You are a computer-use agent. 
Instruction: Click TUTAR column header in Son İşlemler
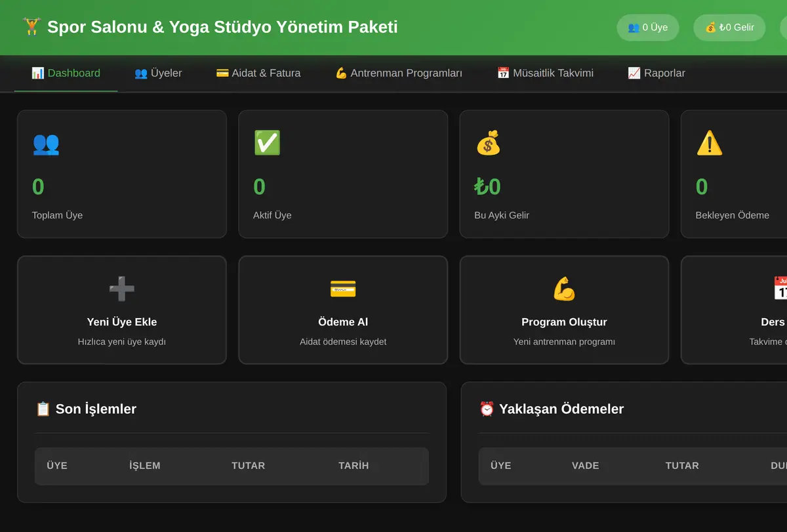[x=249, y=466]
